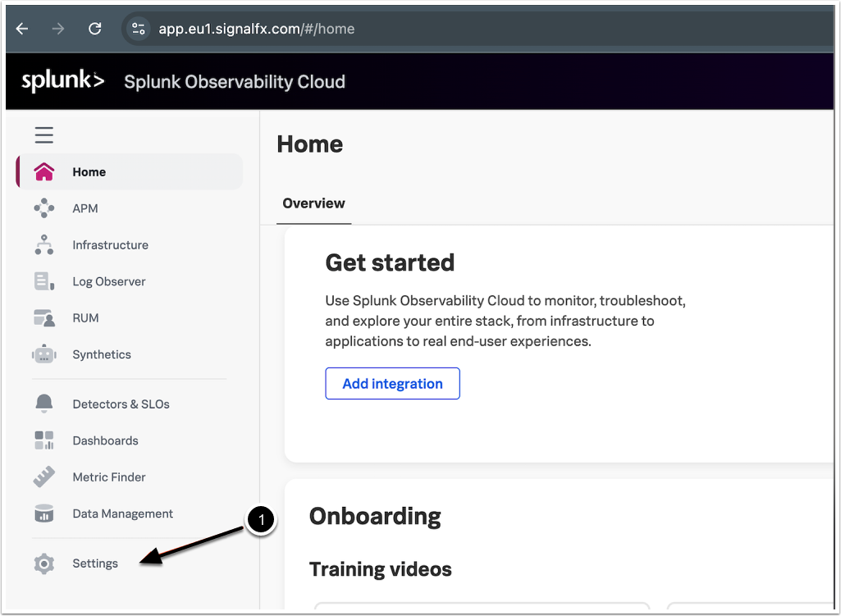Open Settings in the sidebar
This screenshot has width=841, height=616.
[95, 564]
